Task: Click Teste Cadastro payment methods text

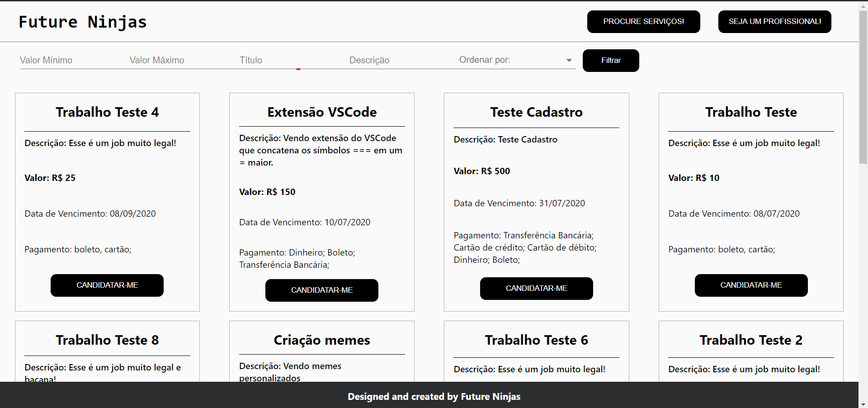Action: (525, 247)
